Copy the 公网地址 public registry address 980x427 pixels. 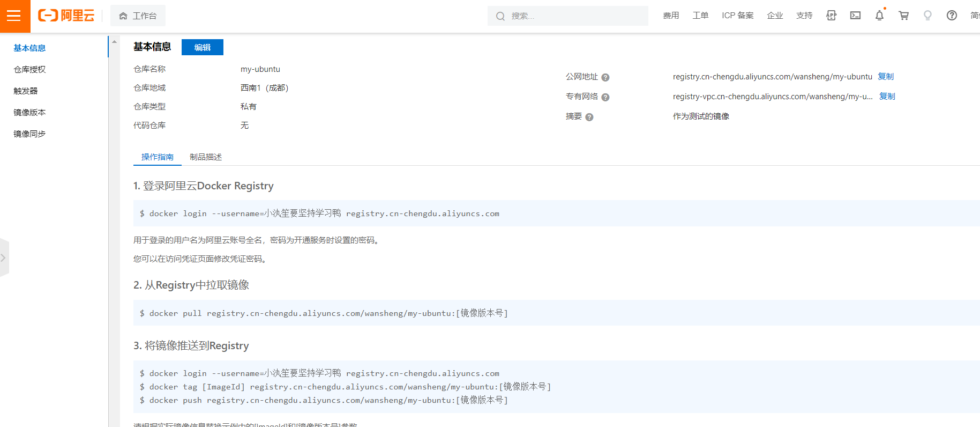886,77
